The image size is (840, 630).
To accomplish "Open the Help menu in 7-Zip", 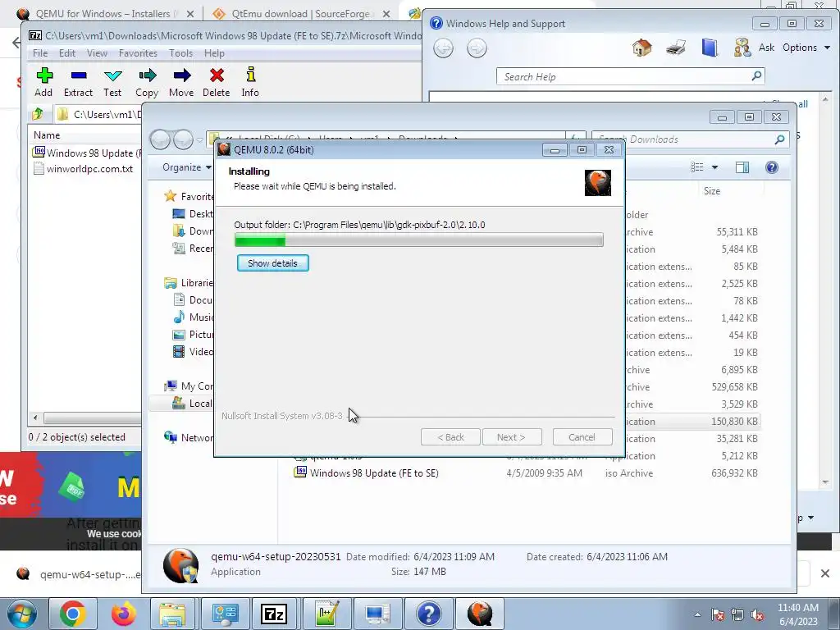I will coord(214,53).
